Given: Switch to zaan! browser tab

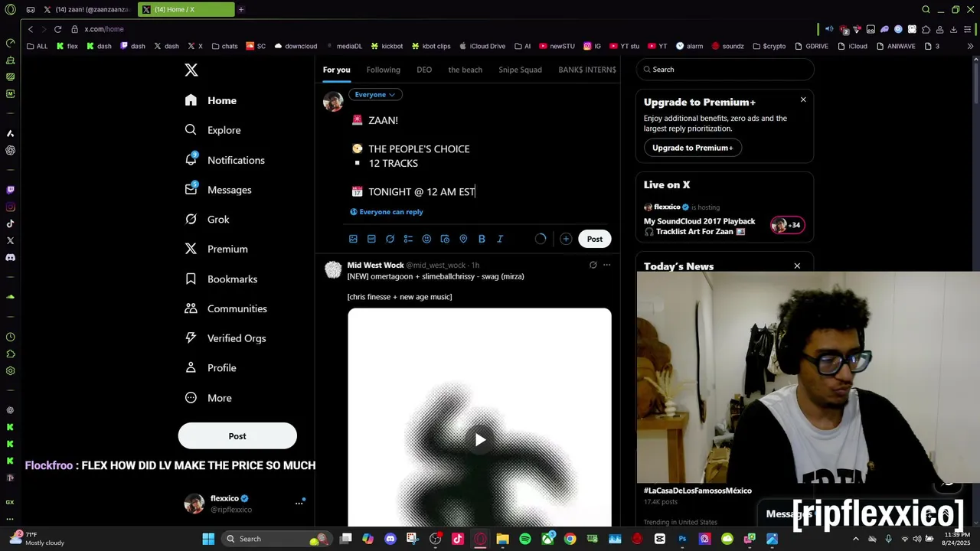Looking at the screenshot, I should [x=87, y=9].
